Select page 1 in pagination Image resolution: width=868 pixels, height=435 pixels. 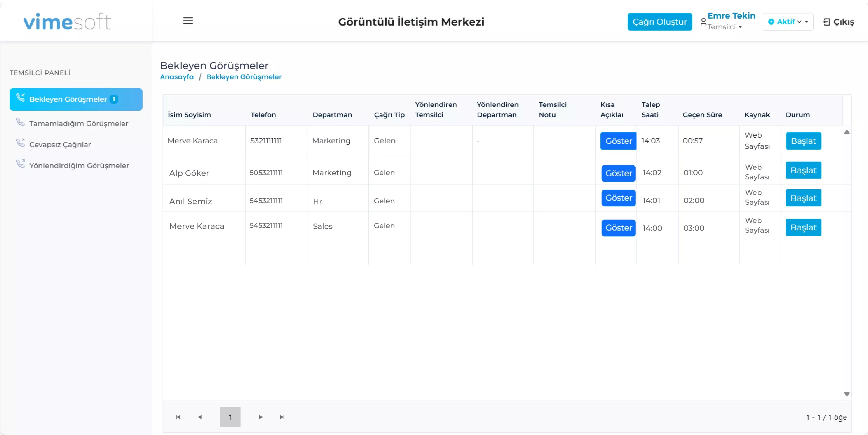pyautogui.click(x=230, y=417)
